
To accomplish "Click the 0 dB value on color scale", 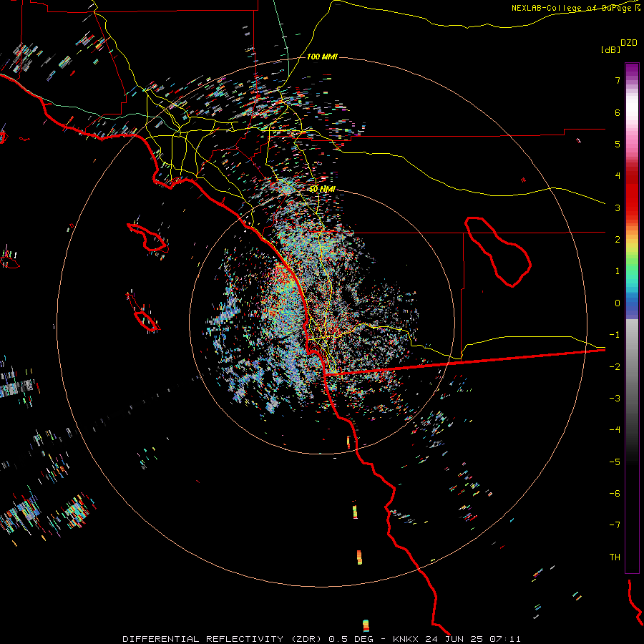I will pos(618,303).
